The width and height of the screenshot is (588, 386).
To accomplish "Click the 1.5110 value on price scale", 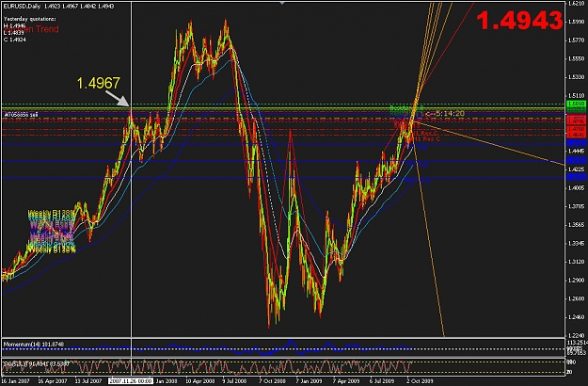I will tap(577, 96).
